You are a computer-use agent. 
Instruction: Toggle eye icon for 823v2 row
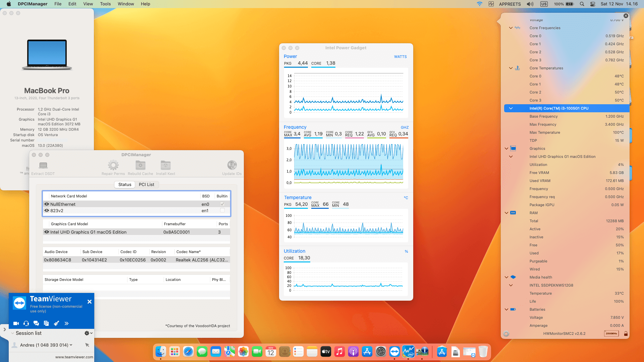(47, 210)
